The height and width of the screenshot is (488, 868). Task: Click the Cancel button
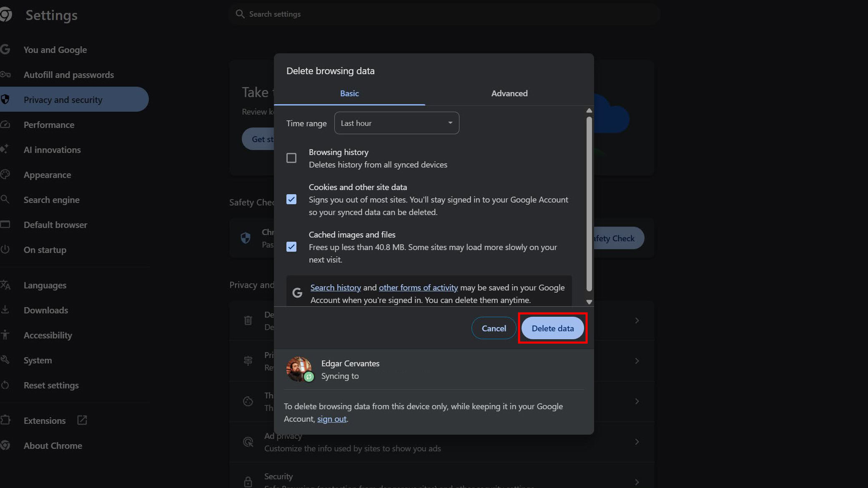click(494, 328)
